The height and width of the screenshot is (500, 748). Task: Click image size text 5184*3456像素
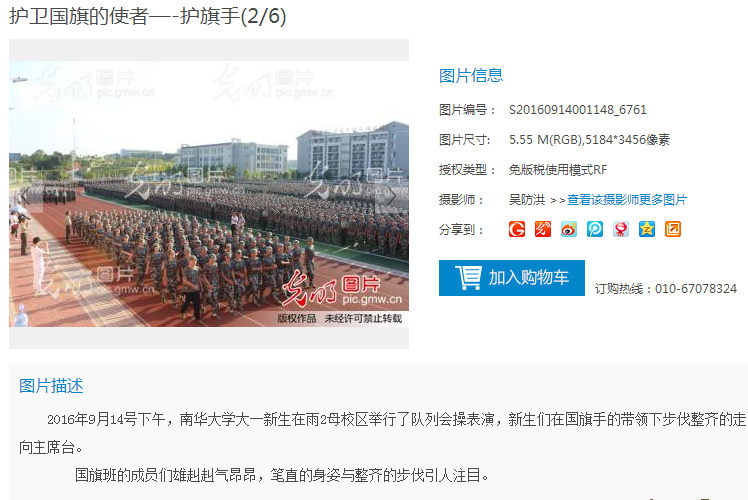tap(627, 140)
